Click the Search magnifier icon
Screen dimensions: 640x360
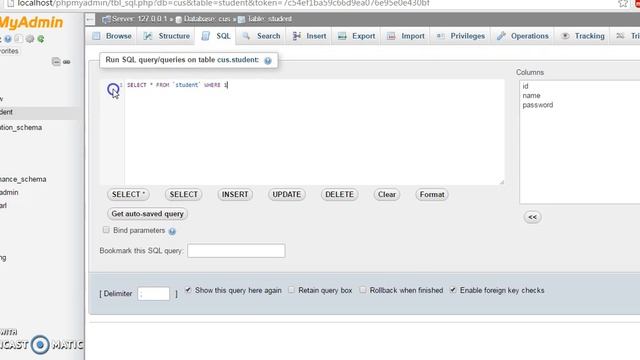(x=246, y=36)
